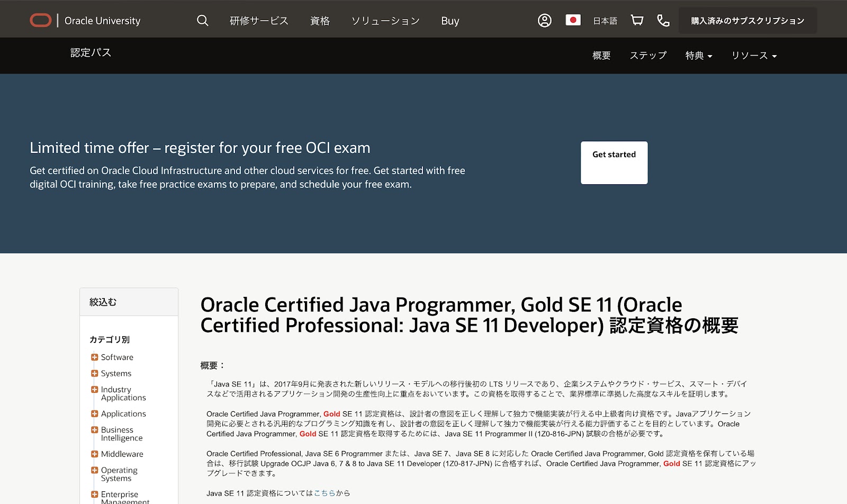Open the ソリューション menu
The width and height of the screenshot is (847, 504).
(385, 21)
